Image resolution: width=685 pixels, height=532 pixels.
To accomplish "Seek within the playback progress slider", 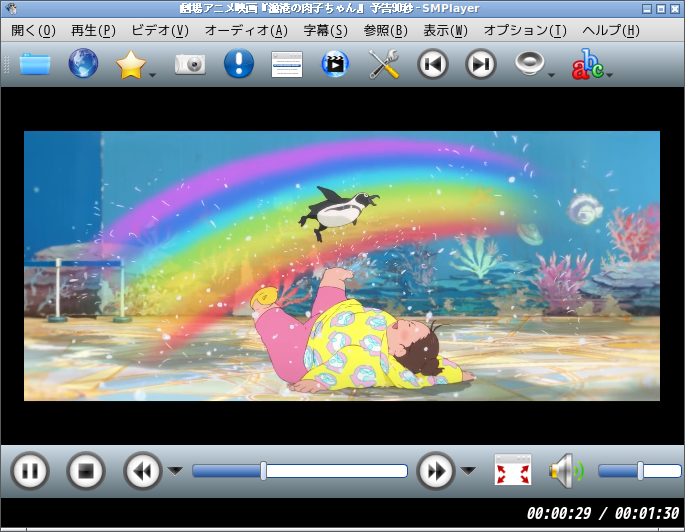I will tap(300, 471).
